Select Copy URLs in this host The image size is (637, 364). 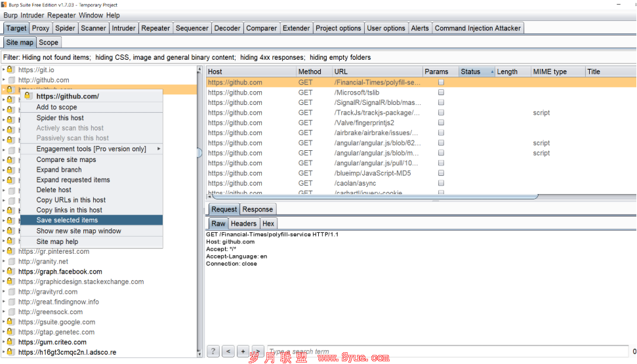(91, 200)
